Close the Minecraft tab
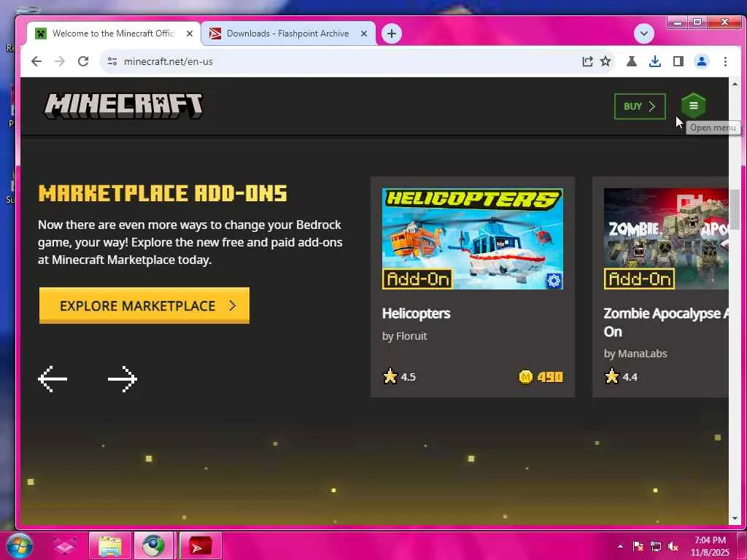The width and height of the screenshot is (747, 560). tap(190, 34)
